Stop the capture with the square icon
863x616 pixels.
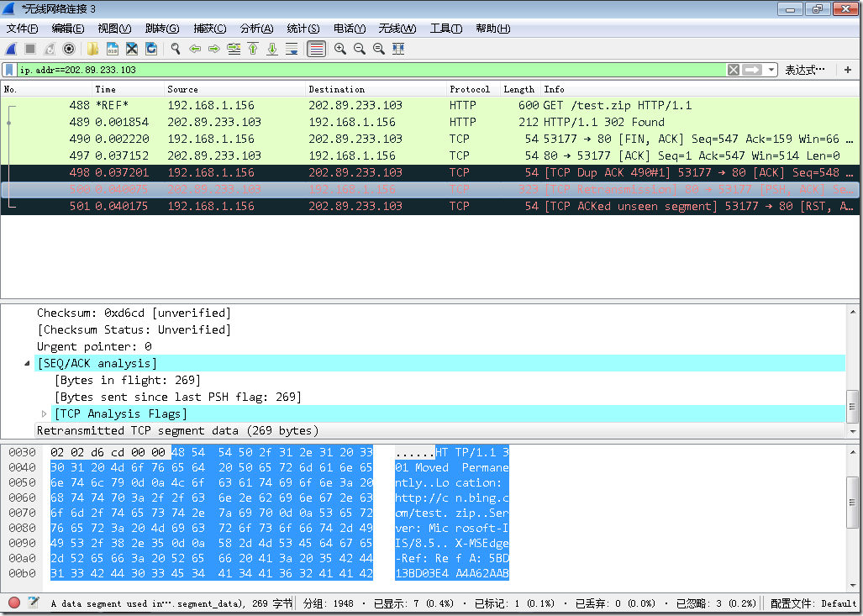(x=30, y=49)
